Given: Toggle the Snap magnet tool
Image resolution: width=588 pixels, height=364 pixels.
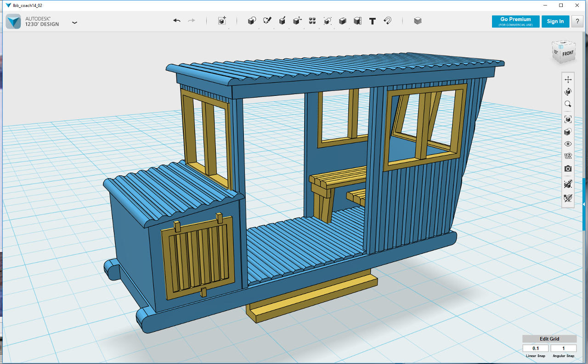Looking at the screenshot, I should pyautogui.click(x=387, y=21).
